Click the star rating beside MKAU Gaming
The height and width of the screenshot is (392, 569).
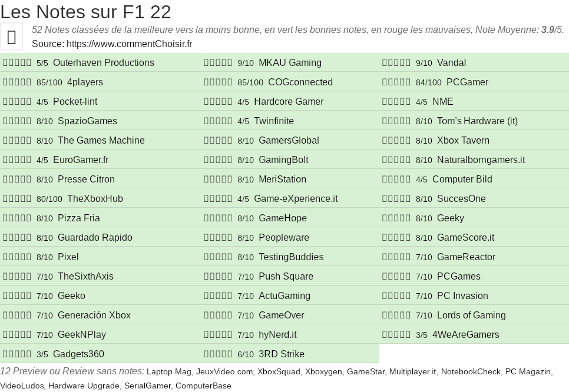pyautogui.click(x=218, y=63)
